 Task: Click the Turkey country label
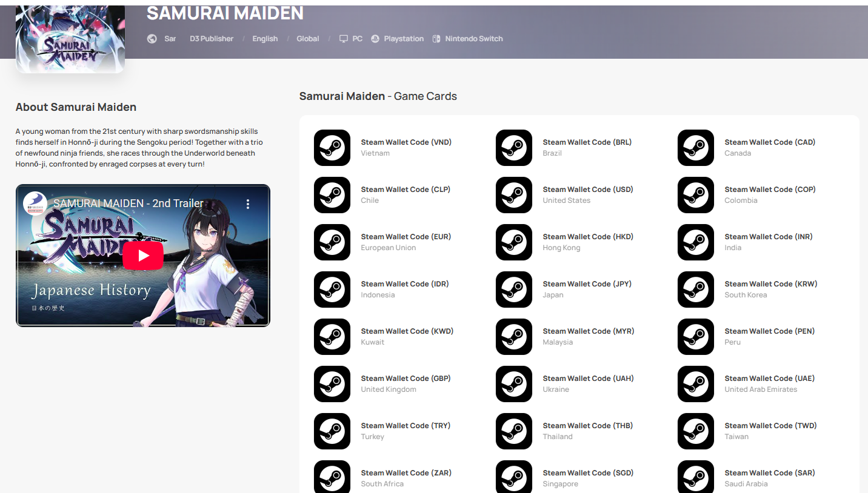373,437
